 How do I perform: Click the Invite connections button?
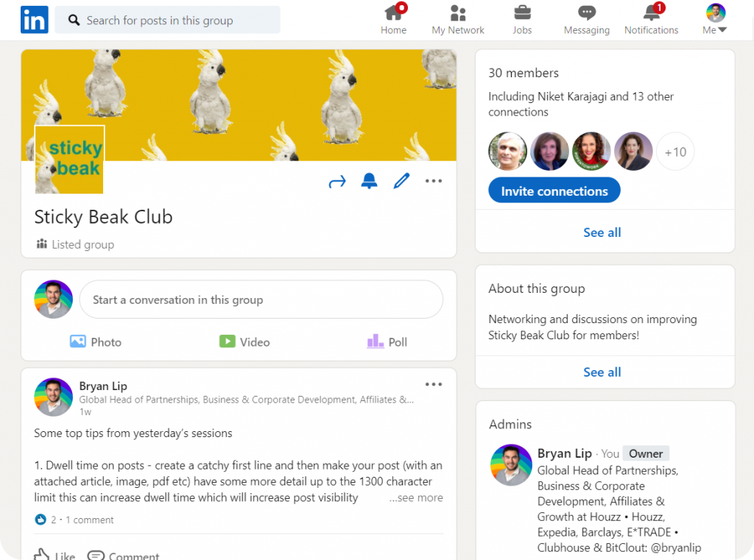pyautogui.click(x=554, y=191)
